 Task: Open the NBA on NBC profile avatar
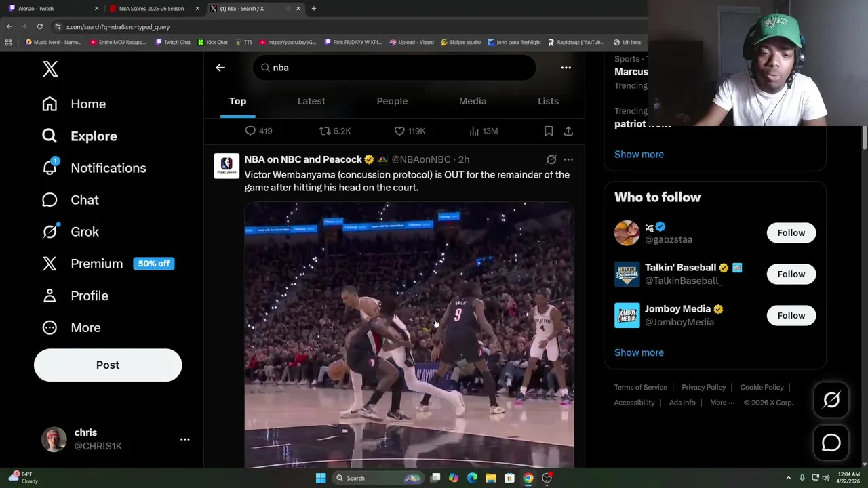click(226, 165)
